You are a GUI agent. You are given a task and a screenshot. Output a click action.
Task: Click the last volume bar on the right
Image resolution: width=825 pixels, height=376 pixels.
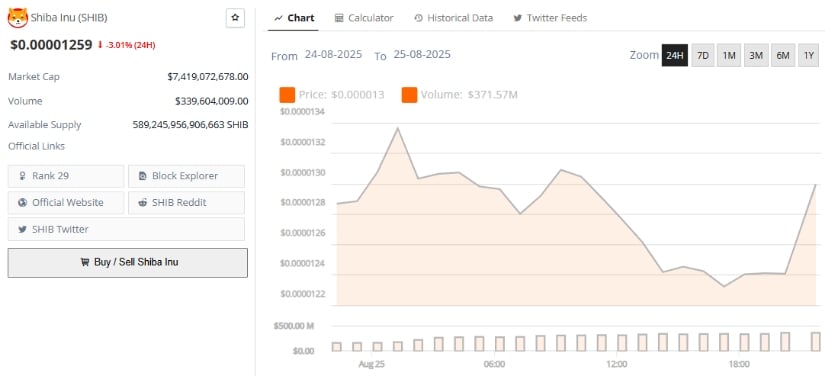click(x=815, y=342)
